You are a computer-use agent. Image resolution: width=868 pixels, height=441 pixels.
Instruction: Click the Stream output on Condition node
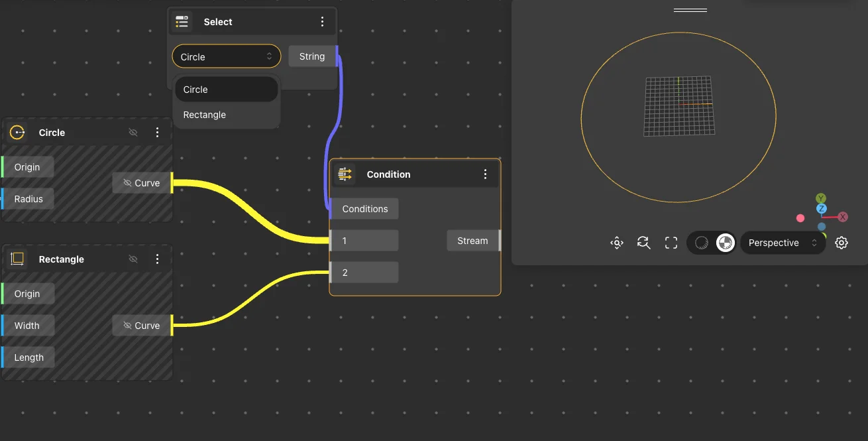point(472,241)
